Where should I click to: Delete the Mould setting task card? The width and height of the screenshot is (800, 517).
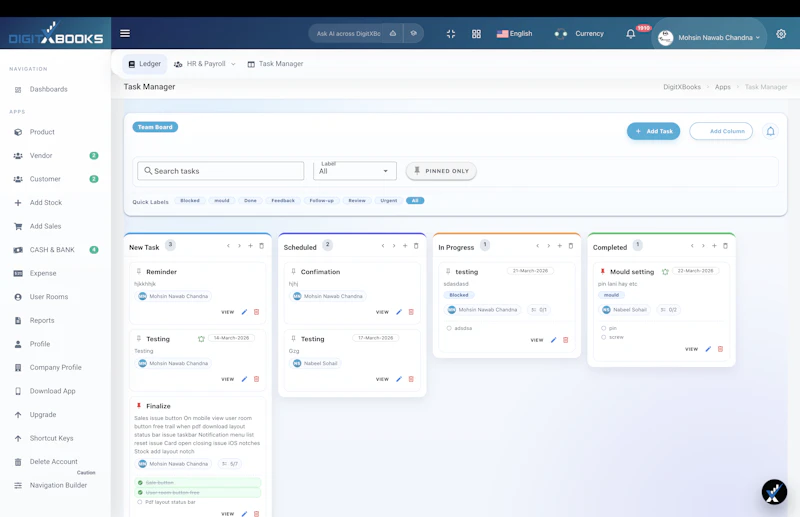coord(720,349)
